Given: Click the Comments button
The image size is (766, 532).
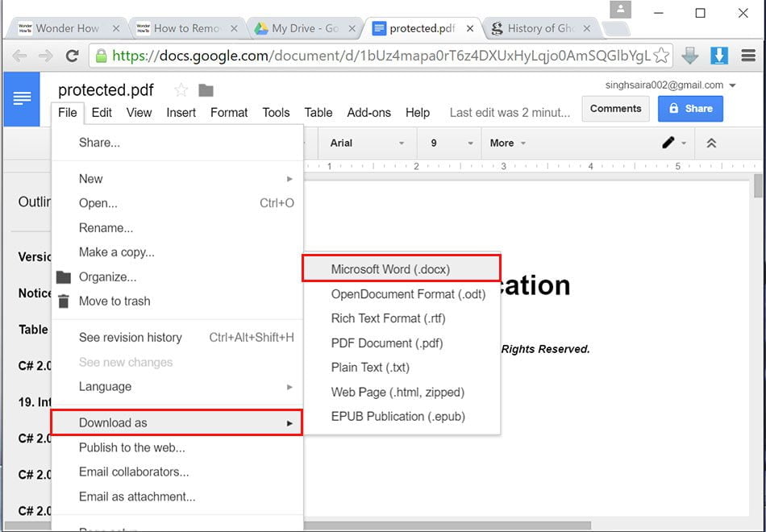Looking at the screenshot, I should click(615, 109).
